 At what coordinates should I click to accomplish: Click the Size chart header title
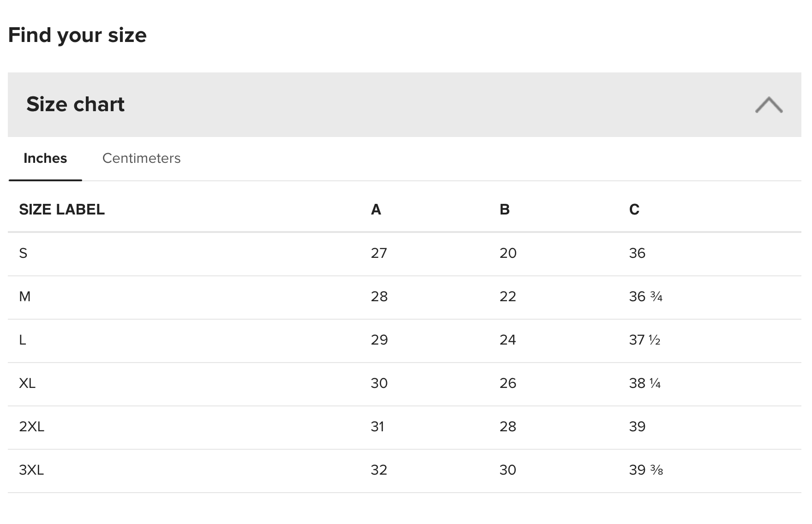click(x=75, y=104)
